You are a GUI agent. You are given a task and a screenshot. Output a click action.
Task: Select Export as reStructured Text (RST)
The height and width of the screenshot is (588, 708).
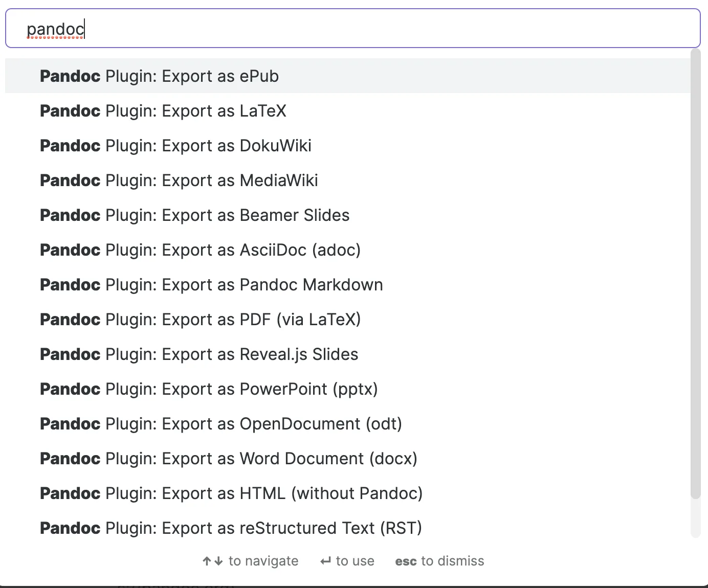pyautogui.click(x=231, y=528)
